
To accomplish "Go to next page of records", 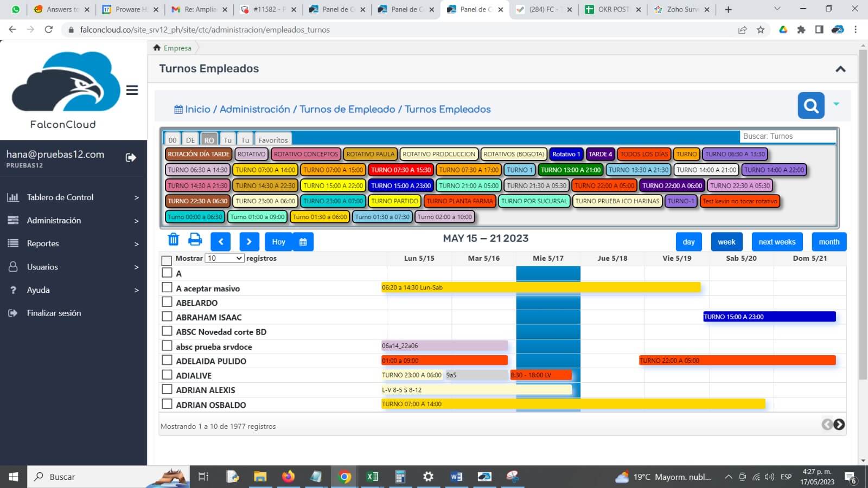I will click(x=839, y=425).
